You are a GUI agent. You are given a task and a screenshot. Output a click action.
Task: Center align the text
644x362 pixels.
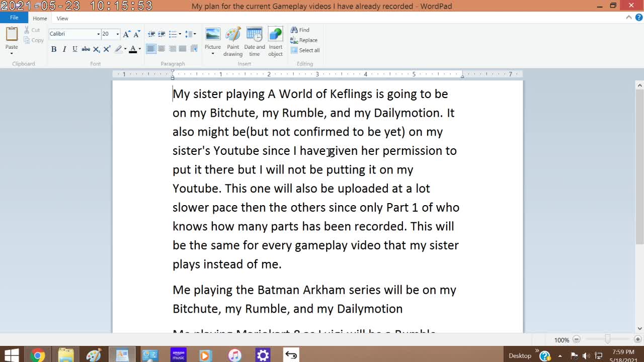pyautogui.click(x=162, y=49)
